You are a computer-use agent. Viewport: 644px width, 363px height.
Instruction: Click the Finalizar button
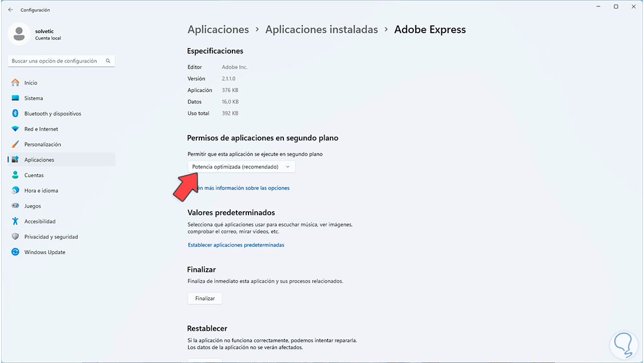click(204, 298)
